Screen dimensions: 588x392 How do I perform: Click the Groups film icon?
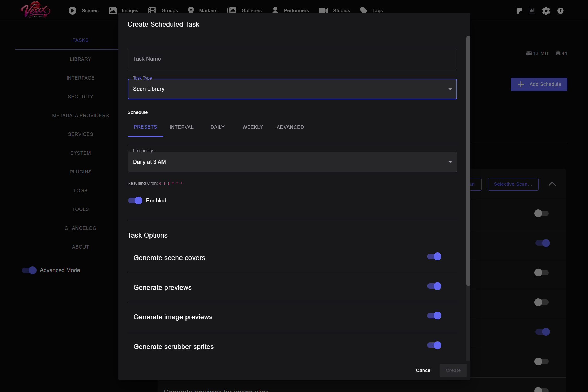pyautogui.click(x=152, y=10)
